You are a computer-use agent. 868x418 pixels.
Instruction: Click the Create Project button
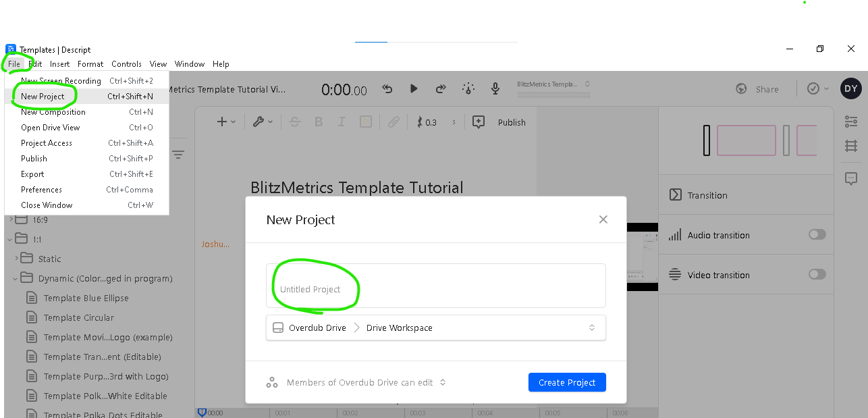[x=567, y=382]
